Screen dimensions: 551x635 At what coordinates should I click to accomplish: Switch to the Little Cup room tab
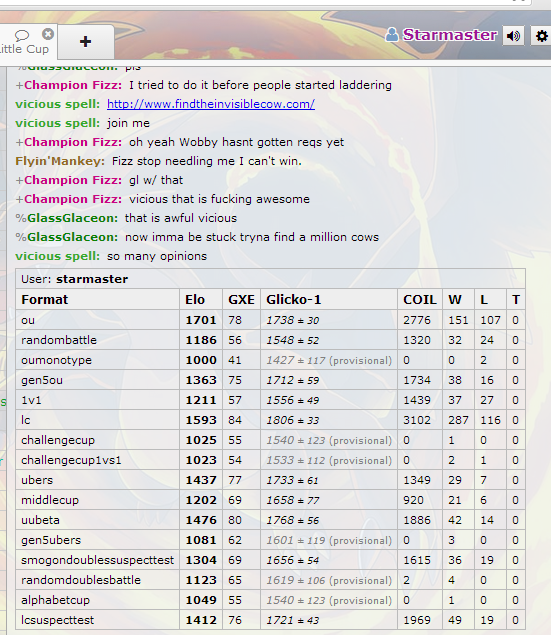(24, 42)
